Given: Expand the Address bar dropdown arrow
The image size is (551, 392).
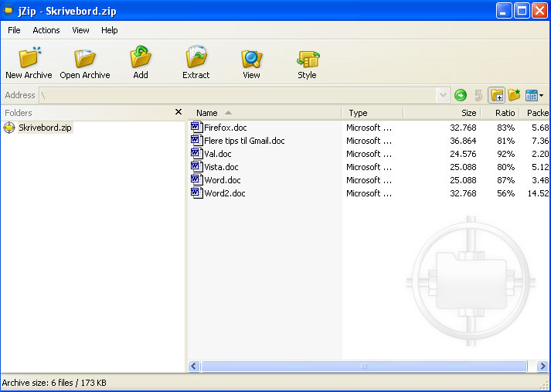Looking at the screenshot, I should point(443,95).
